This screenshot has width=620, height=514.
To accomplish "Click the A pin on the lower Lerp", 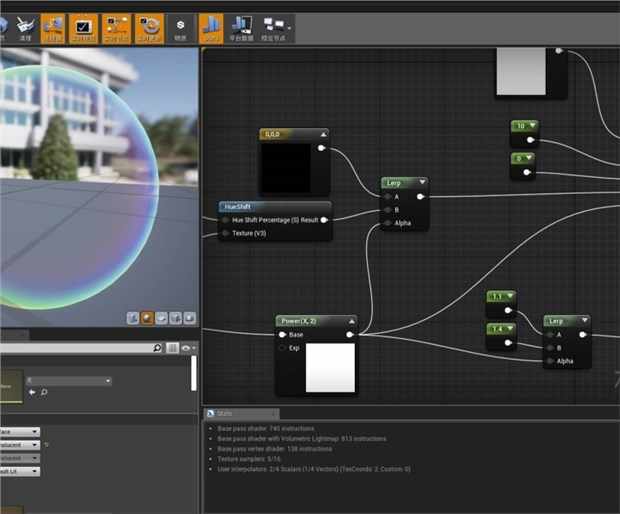I will (x=550, y=335).
